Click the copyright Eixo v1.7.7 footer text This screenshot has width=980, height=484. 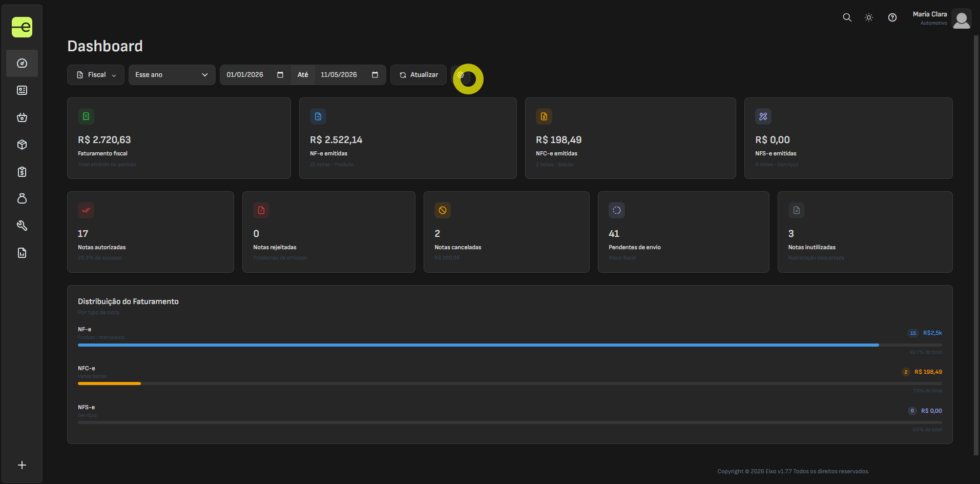click(x=793, y=471)
